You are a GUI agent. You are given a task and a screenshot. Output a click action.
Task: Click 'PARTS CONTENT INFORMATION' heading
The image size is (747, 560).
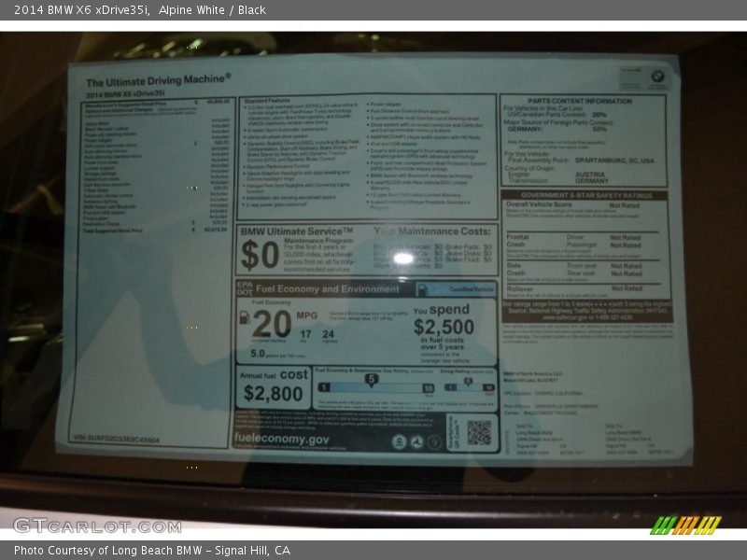580,101
